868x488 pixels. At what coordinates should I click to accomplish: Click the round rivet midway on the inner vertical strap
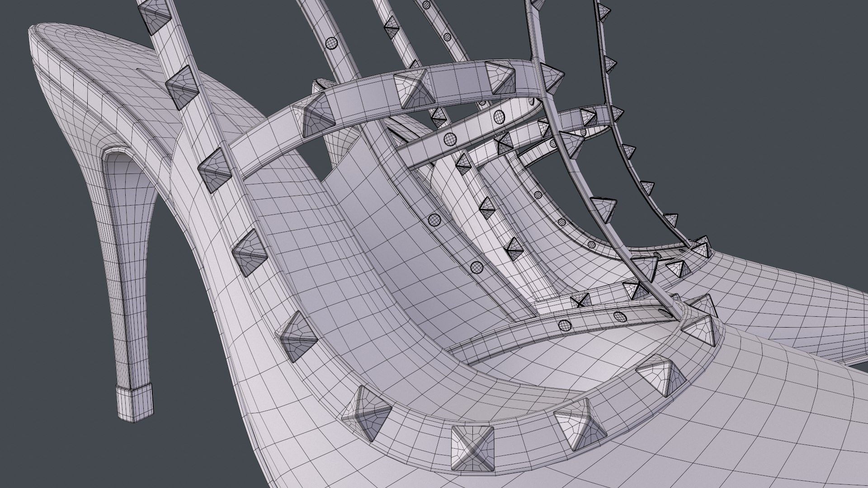pyautogui.click(x=434, y=220)
